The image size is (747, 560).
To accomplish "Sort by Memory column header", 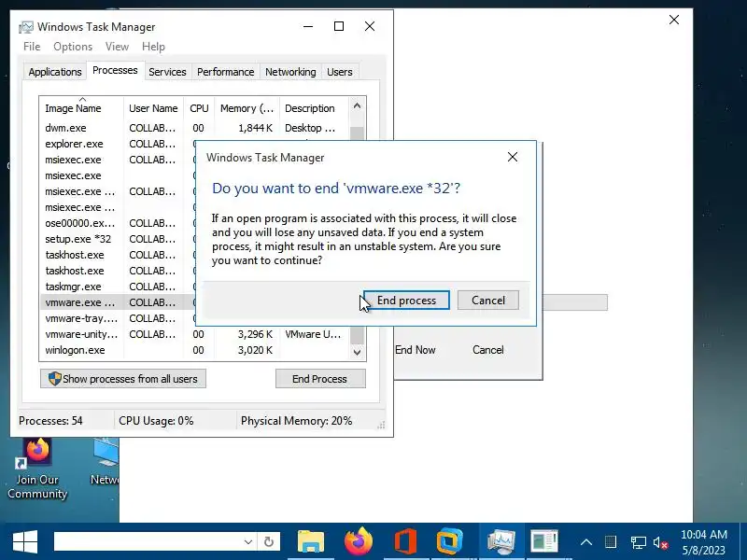I will pyautogui.click(x=247, y=108).
